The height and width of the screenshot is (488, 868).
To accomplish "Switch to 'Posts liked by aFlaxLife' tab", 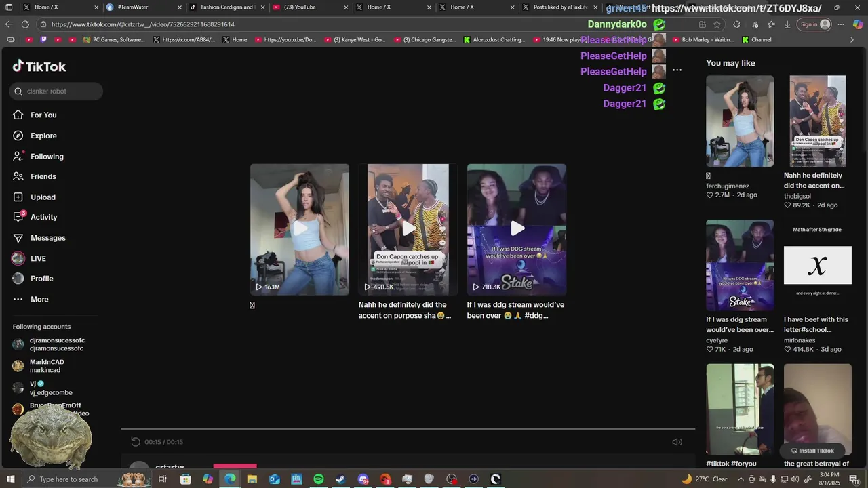I will click(x=560, y=7).
